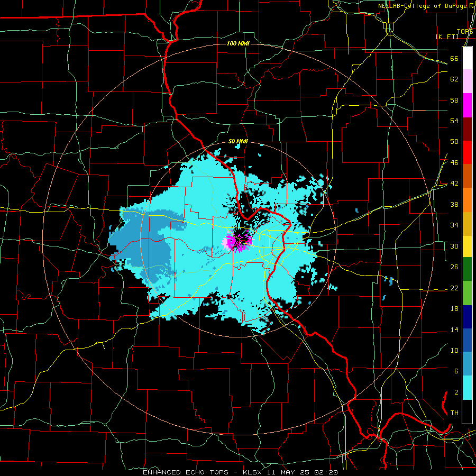Click the 100 NMI range ring label
The height and width of the screenshot is (476, 476).
coord(238,44)
